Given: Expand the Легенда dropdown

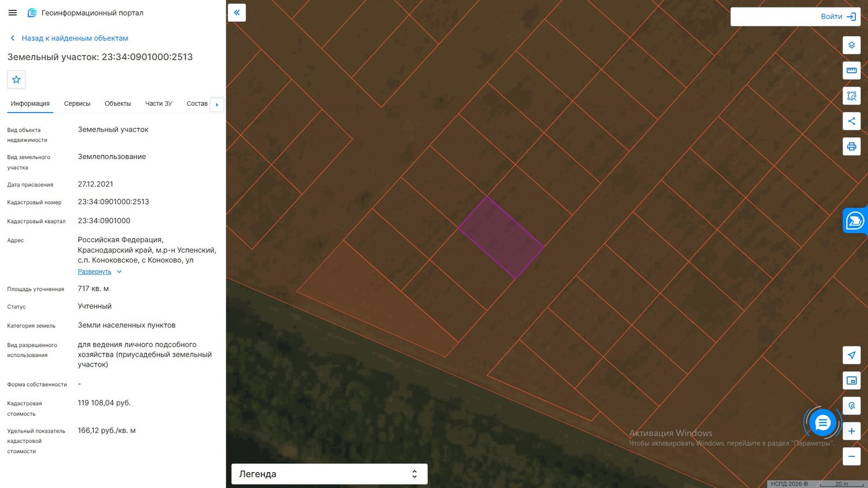Looking at the screenshot, I should point(329,474).
